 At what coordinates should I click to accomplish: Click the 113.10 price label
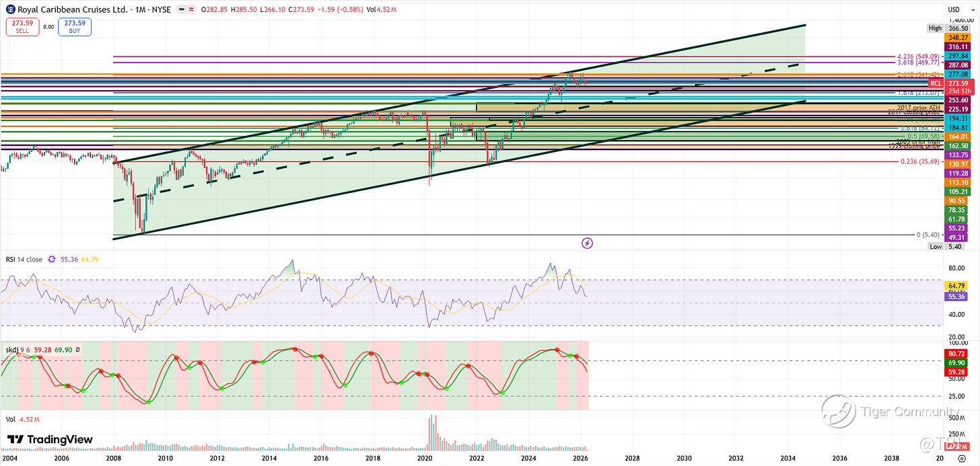[x=957, y=182]
